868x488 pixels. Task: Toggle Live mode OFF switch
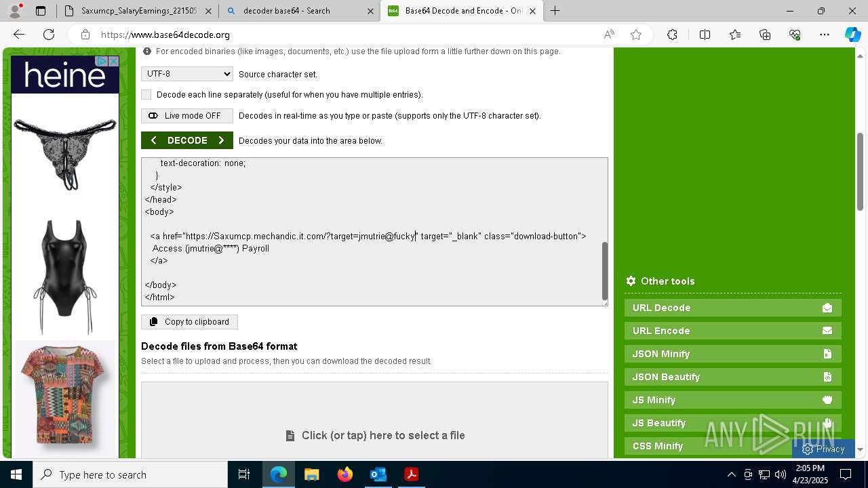click(187, 116)
